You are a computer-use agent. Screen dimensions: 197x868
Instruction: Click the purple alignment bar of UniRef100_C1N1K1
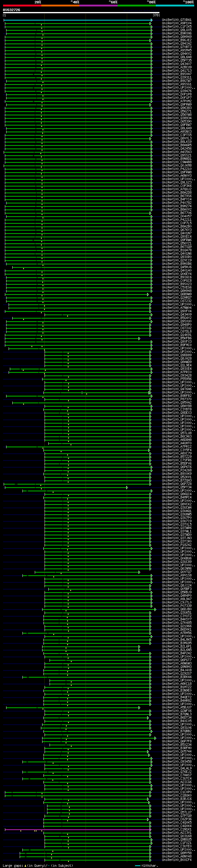[78, 830]
